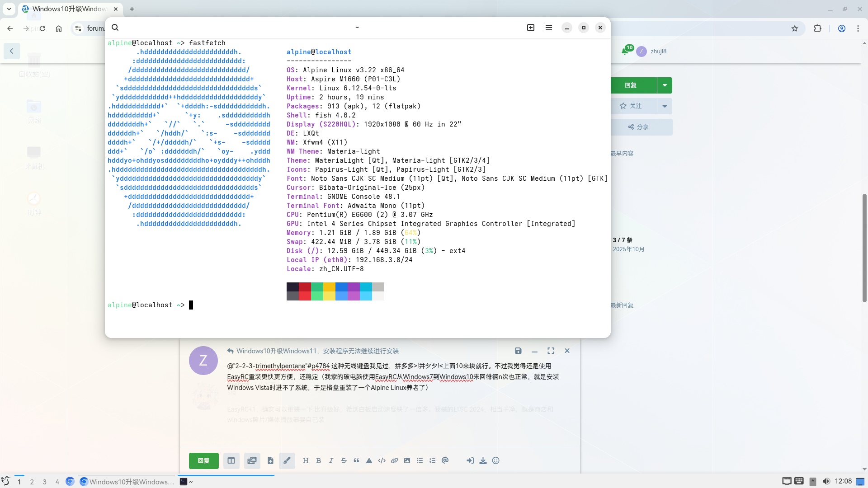
Task: Expand dropdown next to green 回复 button
Action: click(x=665, y=85)
